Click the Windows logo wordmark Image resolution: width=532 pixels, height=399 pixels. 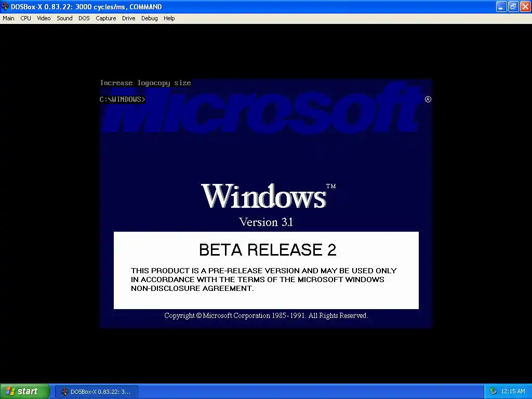point(264,196)
